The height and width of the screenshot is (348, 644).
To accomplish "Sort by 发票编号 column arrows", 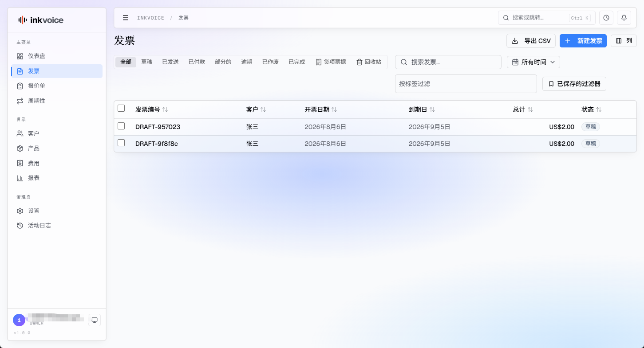I will (x=165, y=109).
